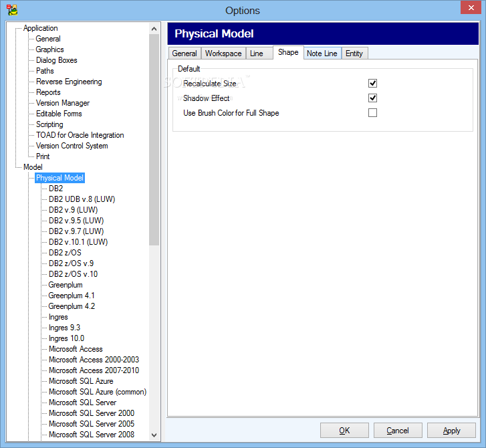Disable the Shadow Effect checkbox
Image resolution: width=486 pixels, height=448 pixels.
coord(372,98)
